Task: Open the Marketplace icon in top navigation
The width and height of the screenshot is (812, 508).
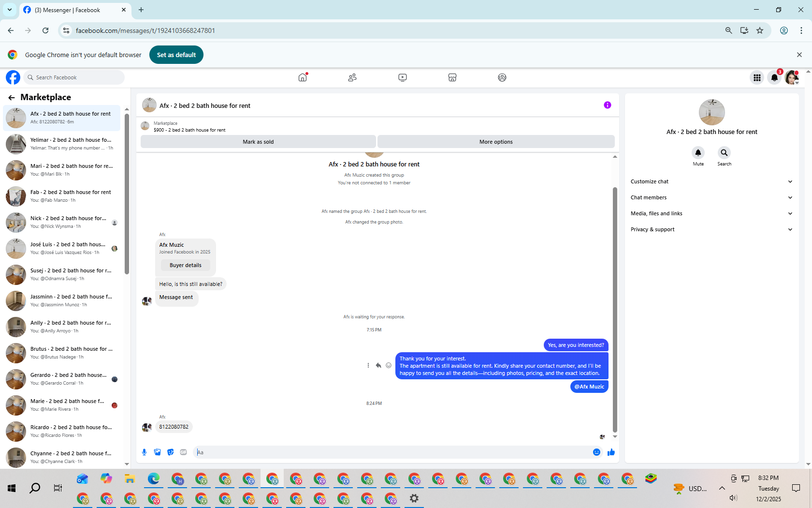Action: click(452, 77)
